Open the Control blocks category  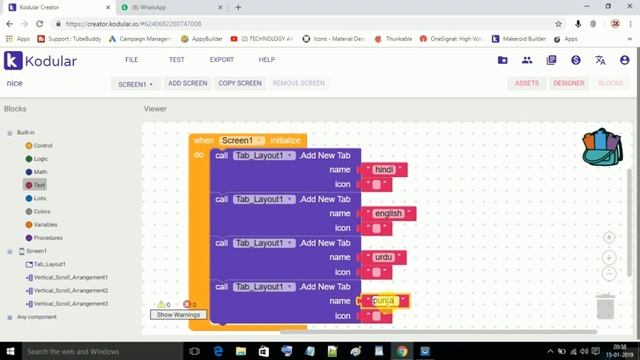tap(39, 146)
